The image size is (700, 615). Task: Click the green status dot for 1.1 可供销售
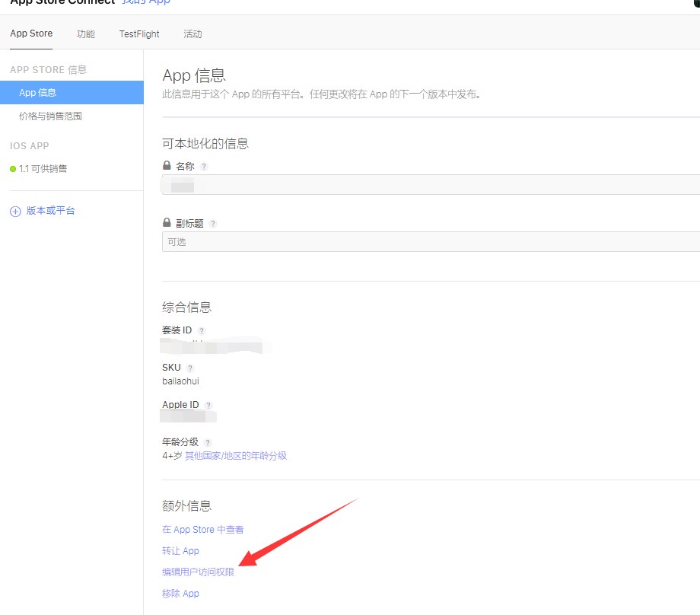pos(13,169)
